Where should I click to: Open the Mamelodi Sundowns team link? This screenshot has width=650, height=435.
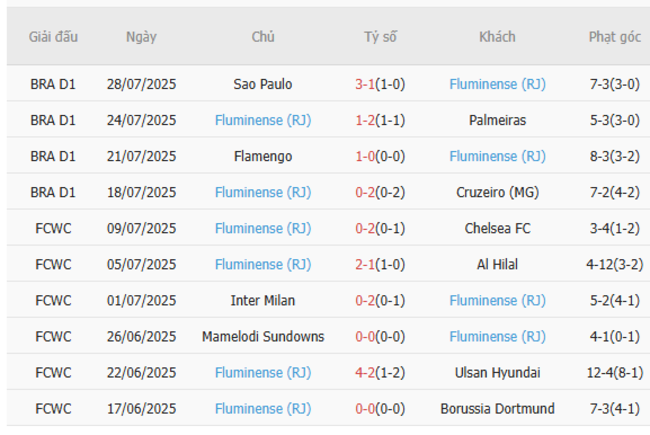click(x=263, y=336)
